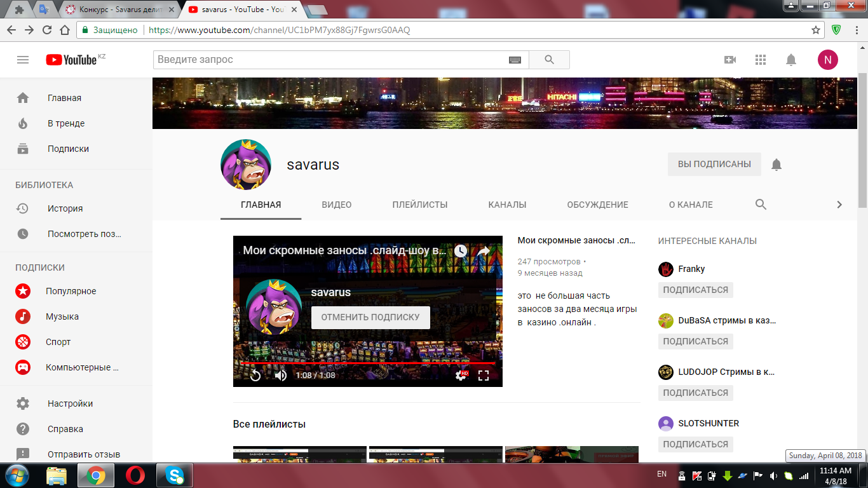
Task: Open the YouTube apps grid
Action: (x=761, y=60)
